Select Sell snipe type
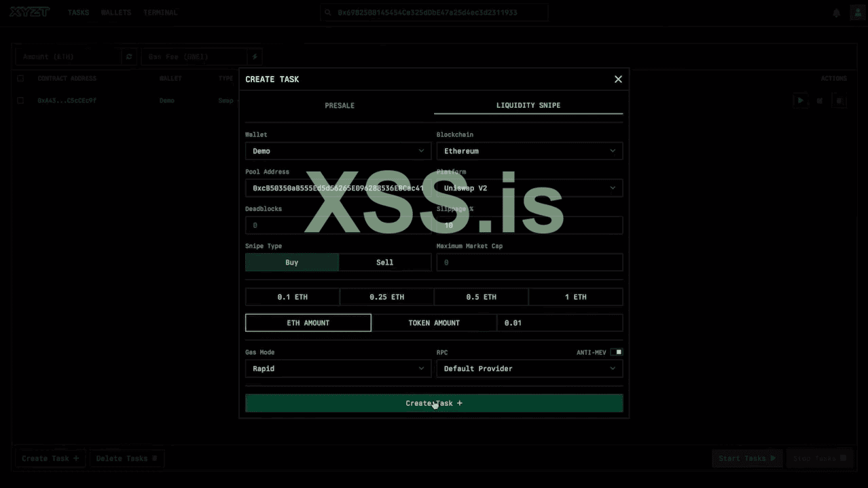This screenshot has width=868, height=488. (x=385, y=263)
